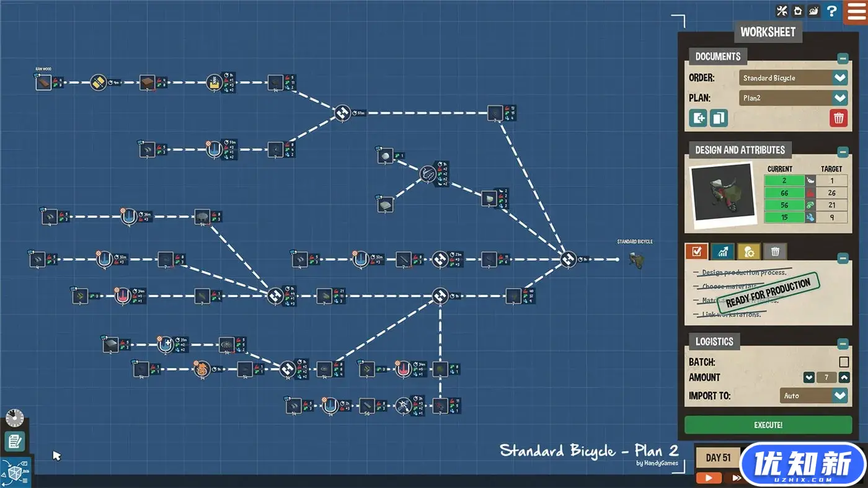Toggle the Batch checkbox
The height and width of the screenshot is (488, 868).
click(844, 362)
